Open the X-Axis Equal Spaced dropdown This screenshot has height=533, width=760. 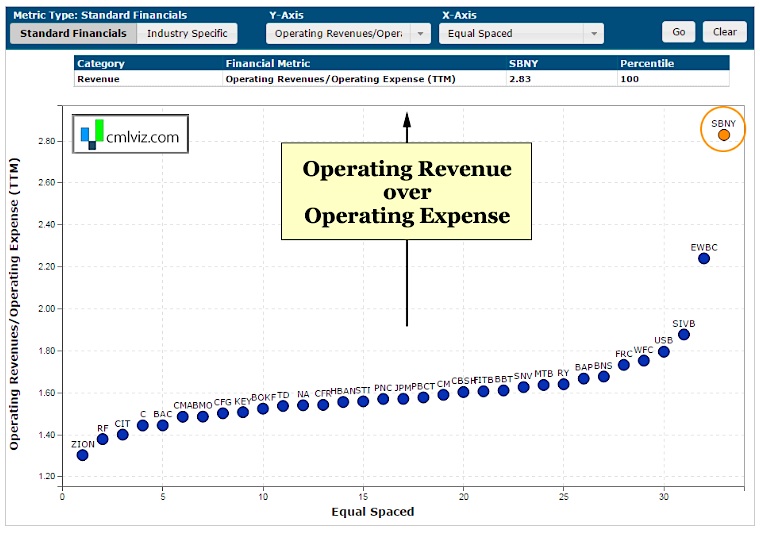pos(521,33)
